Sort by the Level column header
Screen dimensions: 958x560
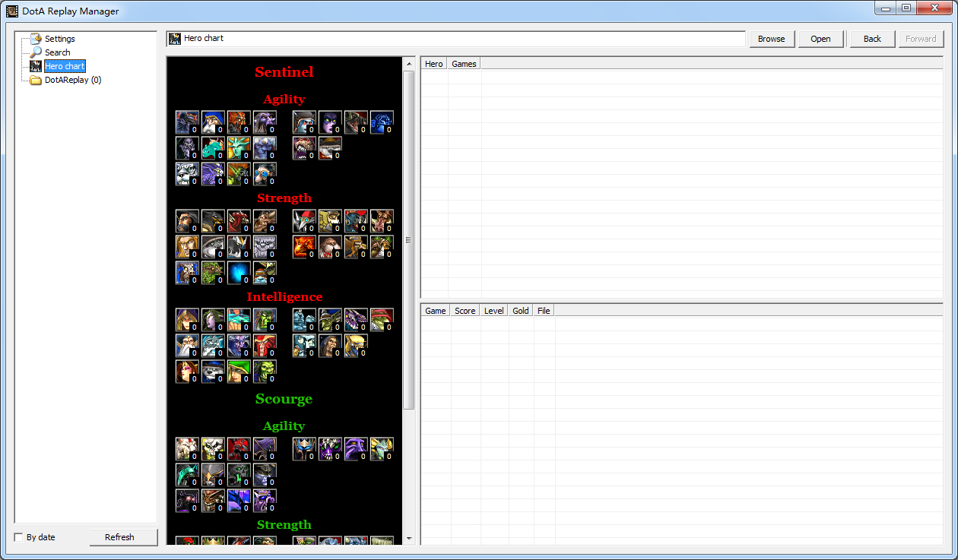tap(494, 311)
